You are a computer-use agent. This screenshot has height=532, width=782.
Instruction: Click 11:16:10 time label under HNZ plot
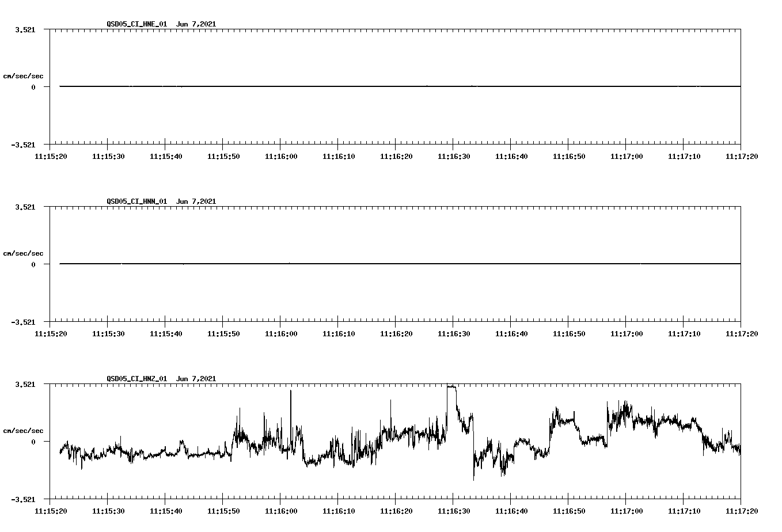[x=339, y=511]
